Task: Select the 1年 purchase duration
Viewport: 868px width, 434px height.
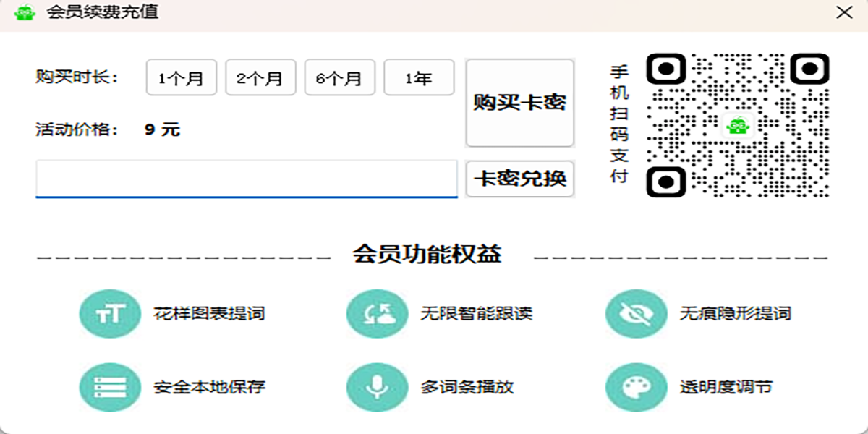Action: pos(420,77)
